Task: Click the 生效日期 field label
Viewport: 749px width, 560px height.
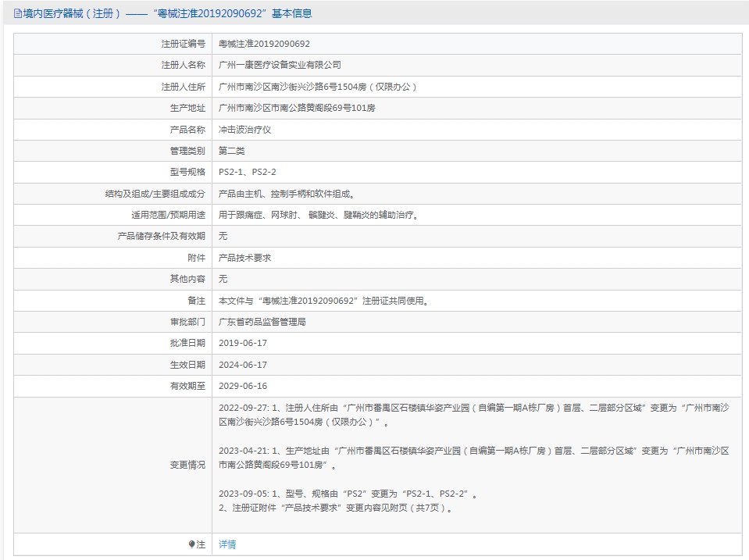Action: coord(187,365)
